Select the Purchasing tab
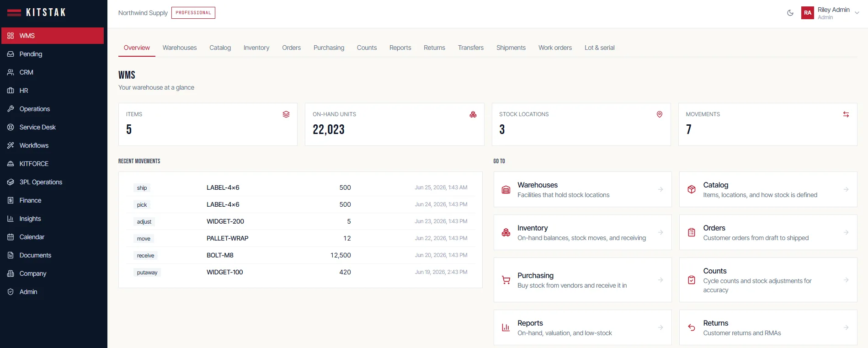Viewport: 868px width, 348px height. [x=329, y=48]
